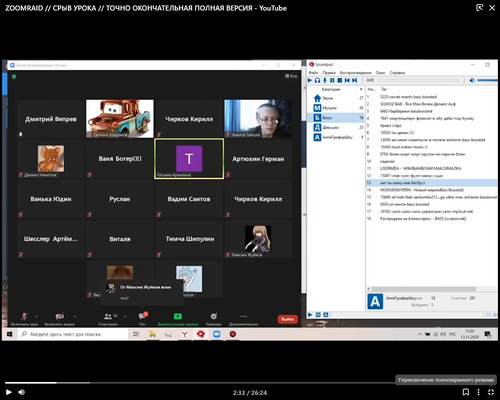
Task: Click green Демонстрация экрана share button
Action: (x=178, y=319)
